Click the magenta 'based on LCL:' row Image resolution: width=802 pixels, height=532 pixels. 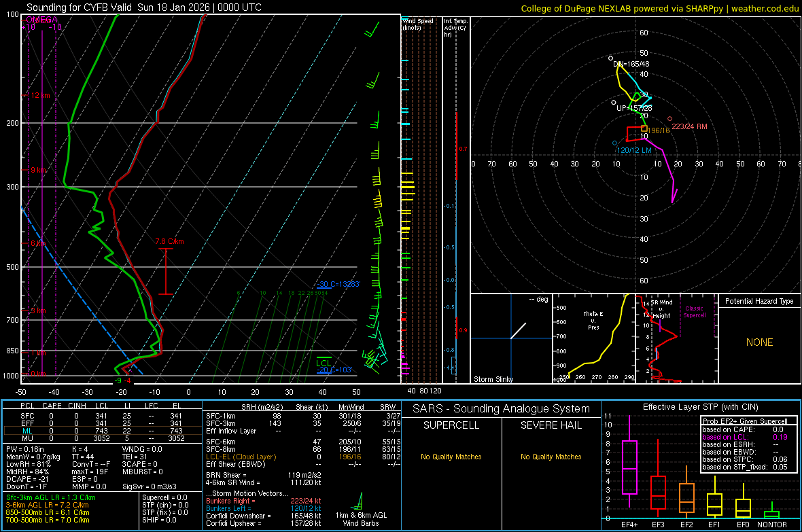click(745, 437)
